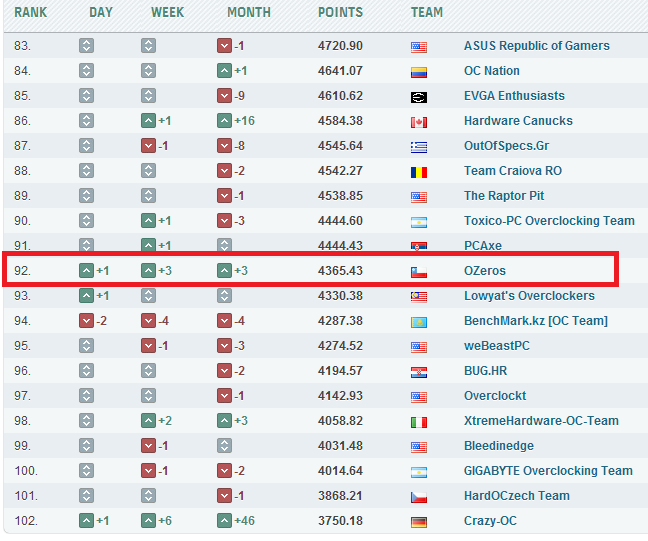Click Greece flag beside OutOfSpecs.Gr
This screenshot has height=541, width=648.
[x=419, y=147]
